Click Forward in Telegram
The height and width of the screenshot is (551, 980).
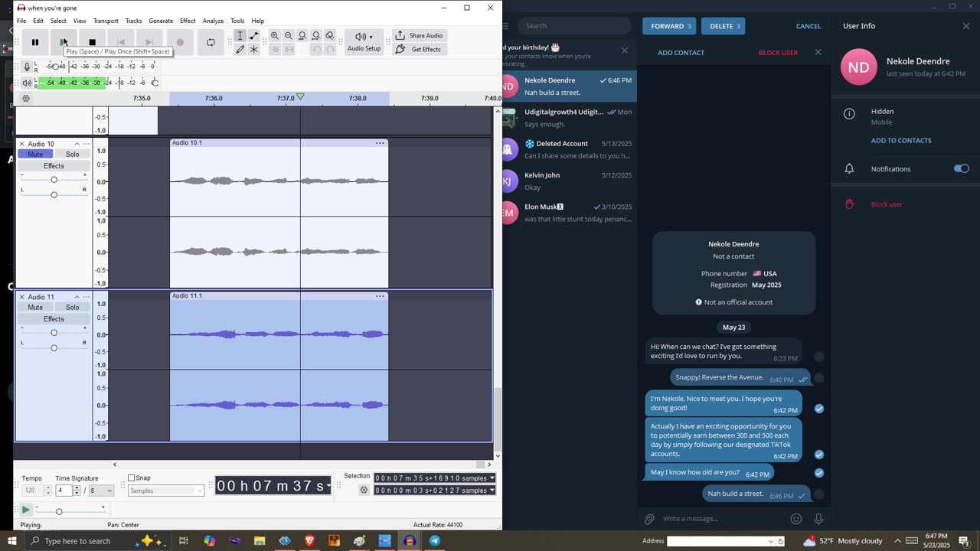click(670, 26)
